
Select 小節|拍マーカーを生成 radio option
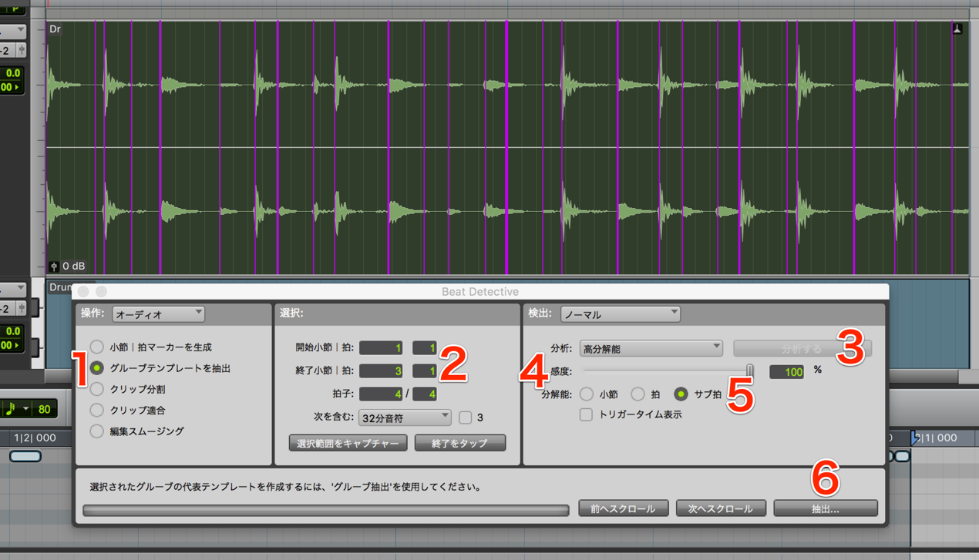point(96,347)
